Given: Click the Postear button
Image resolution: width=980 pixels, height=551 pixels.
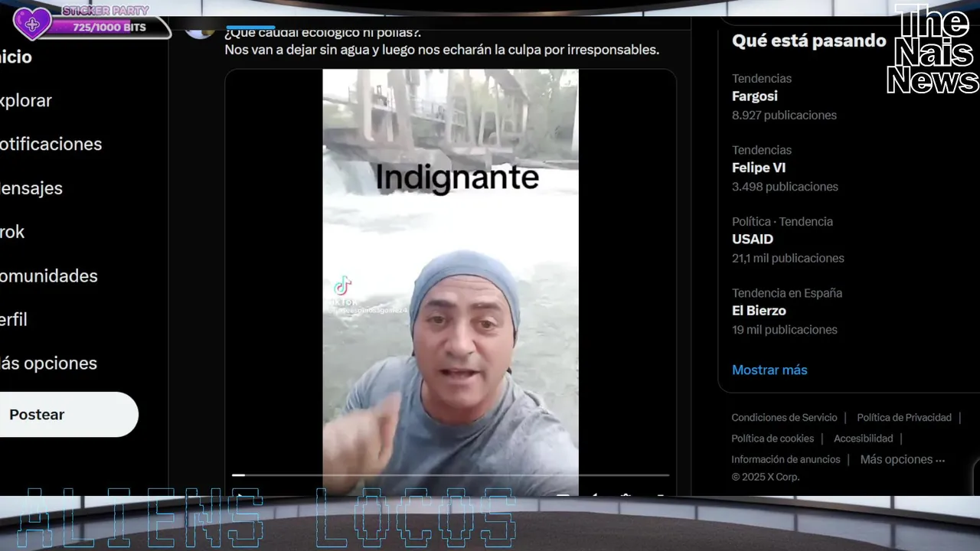Looking at the screenshot, I should pyautogui.click(x=68, y=415).
